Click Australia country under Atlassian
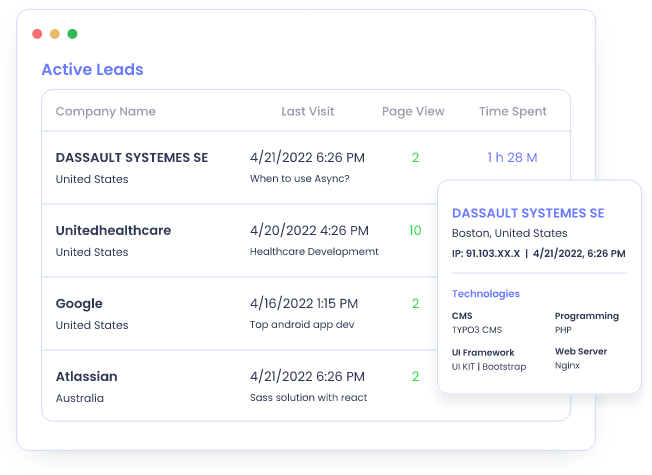 pyautogui.click(x=80, y=398)
